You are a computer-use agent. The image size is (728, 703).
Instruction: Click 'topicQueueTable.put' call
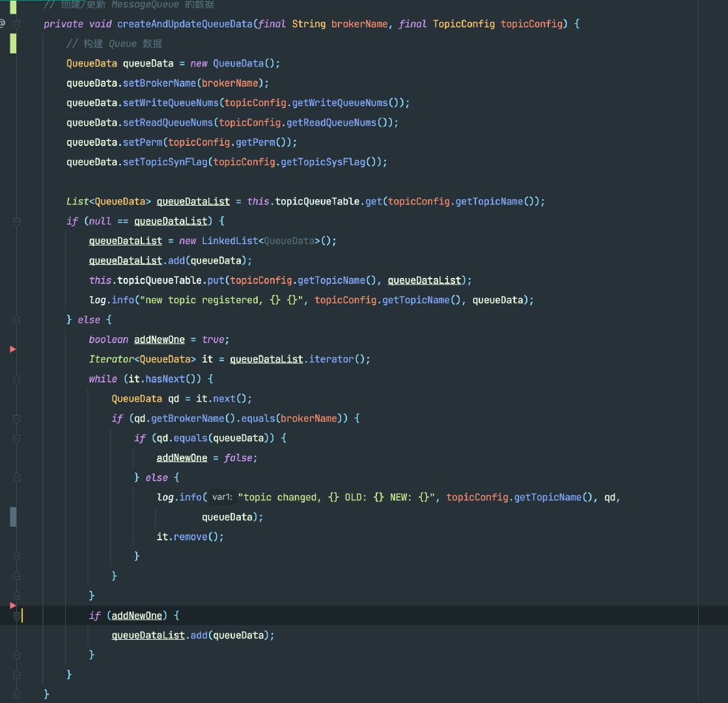click(171, 281)
